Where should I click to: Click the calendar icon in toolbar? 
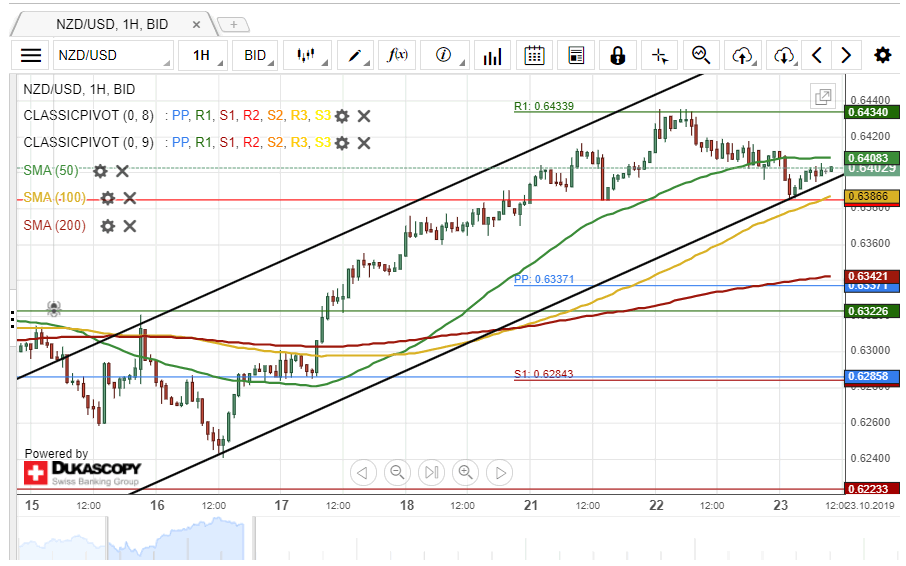534,56
